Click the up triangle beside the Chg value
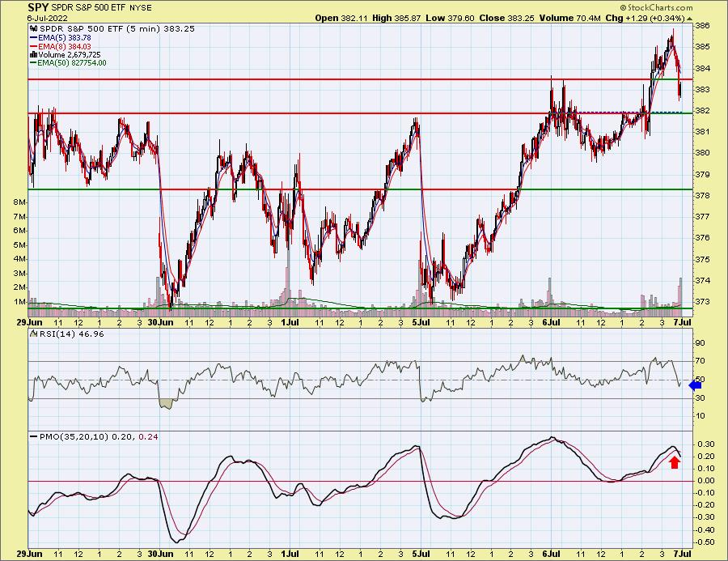 coord(689,19)
